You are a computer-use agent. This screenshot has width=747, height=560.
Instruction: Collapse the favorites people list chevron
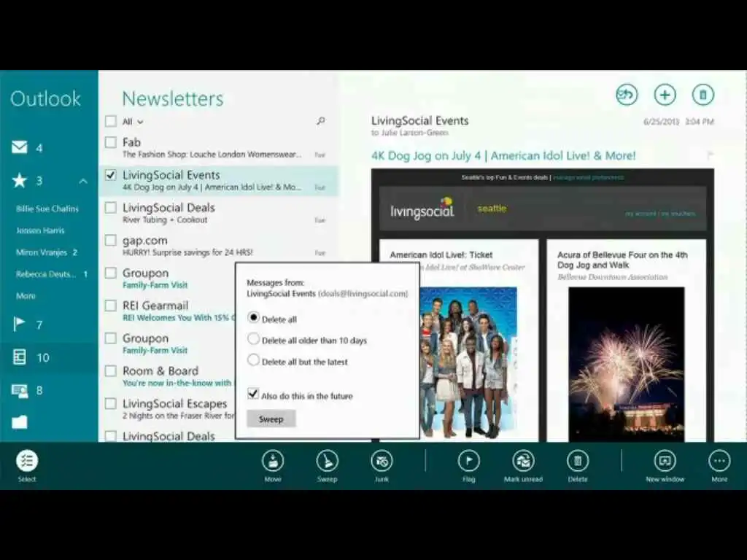coord(83,181)
